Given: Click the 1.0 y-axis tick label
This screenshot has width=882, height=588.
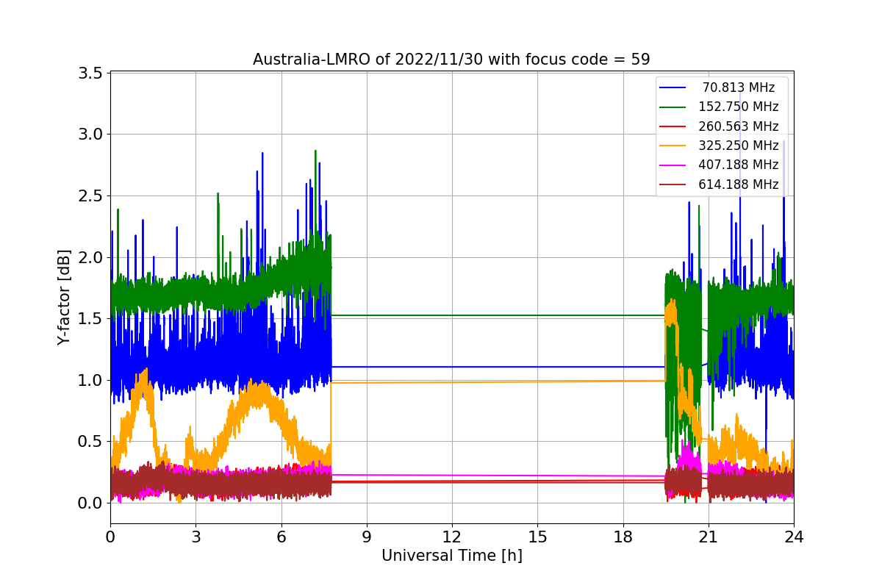Looking at the screenshot, I should (89, 380).
